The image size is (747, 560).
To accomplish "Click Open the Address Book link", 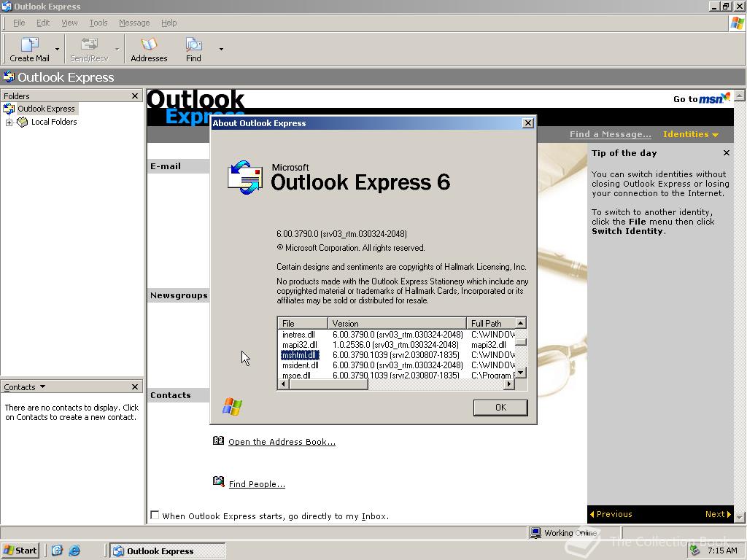I will pos(282,442).
